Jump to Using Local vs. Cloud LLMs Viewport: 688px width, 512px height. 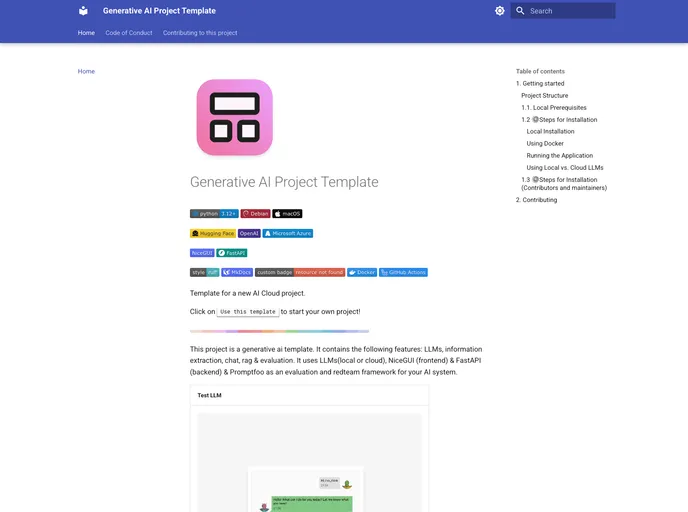[565, 167]
